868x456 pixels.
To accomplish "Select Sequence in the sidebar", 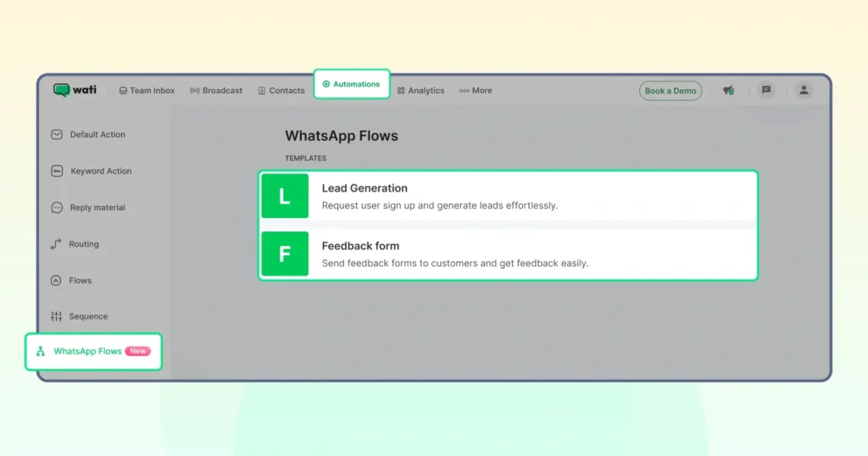I will 79,316.
